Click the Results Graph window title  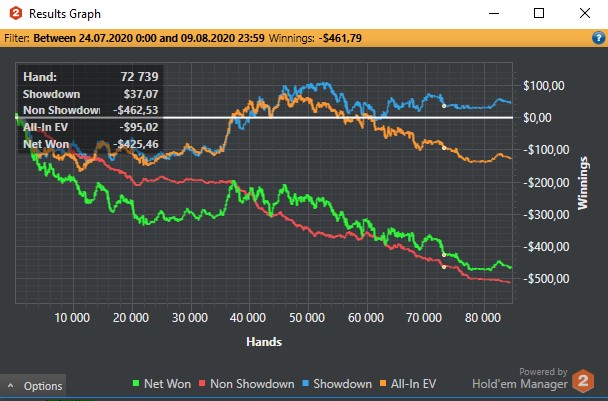coord(65,14)
